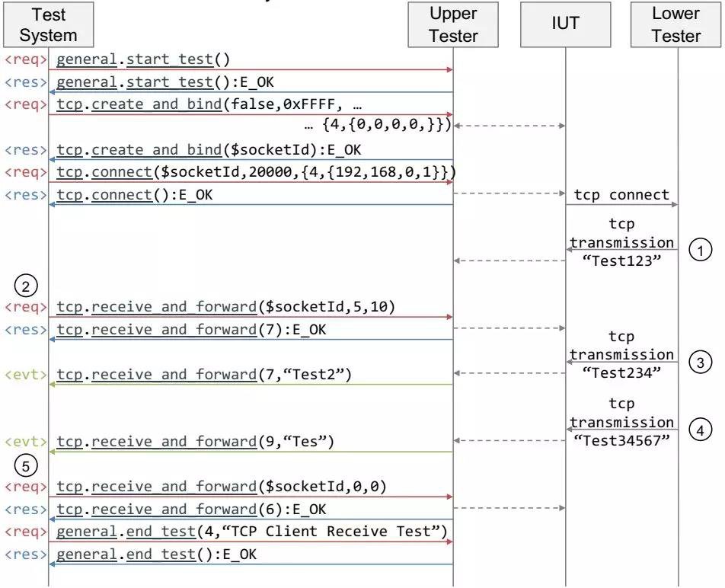Click the circled number 4 marker
The image size is (725, 588).
(x=700, y=430)
